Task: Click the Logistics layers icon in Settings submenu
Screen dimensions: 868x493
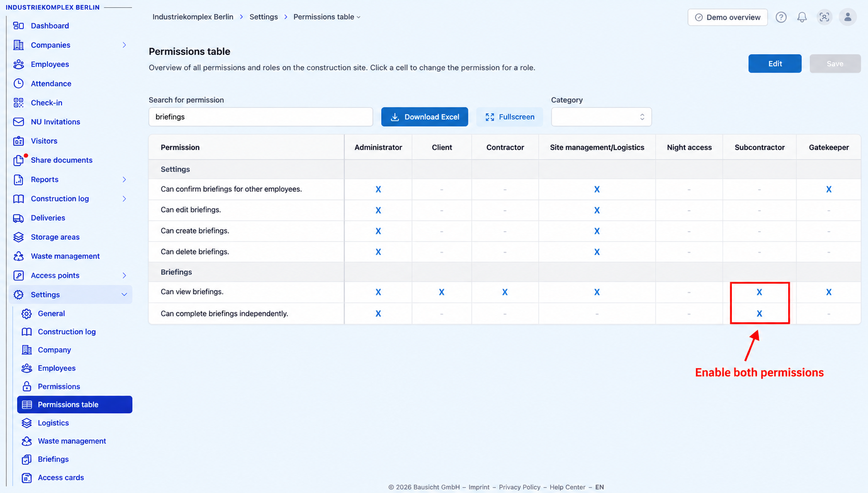Action: tap(27, 423)
